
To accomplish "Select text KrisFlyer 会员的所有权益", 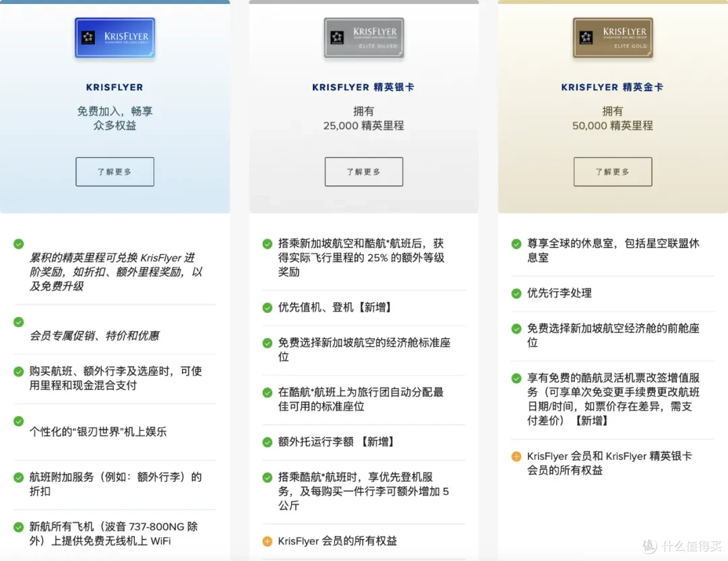I will tap(338, 541).
